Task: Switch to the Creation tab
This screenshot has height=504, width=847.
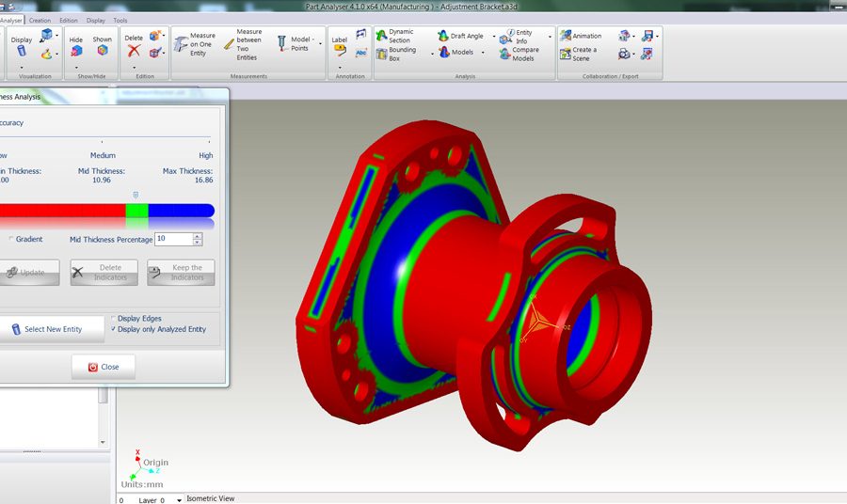Action: click(x=40, y=20)
